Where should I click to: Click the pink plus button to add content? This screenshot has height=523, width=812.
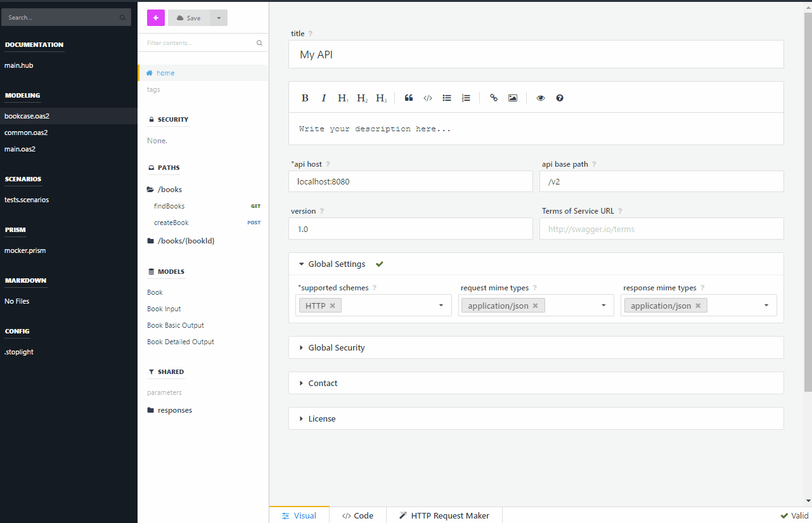click(155, 18)
